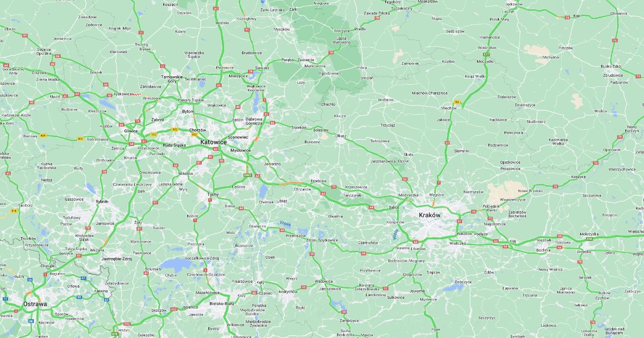Click the Ostrawa city label
This screenshot has height=338, width=644.
tap(35, 304)
